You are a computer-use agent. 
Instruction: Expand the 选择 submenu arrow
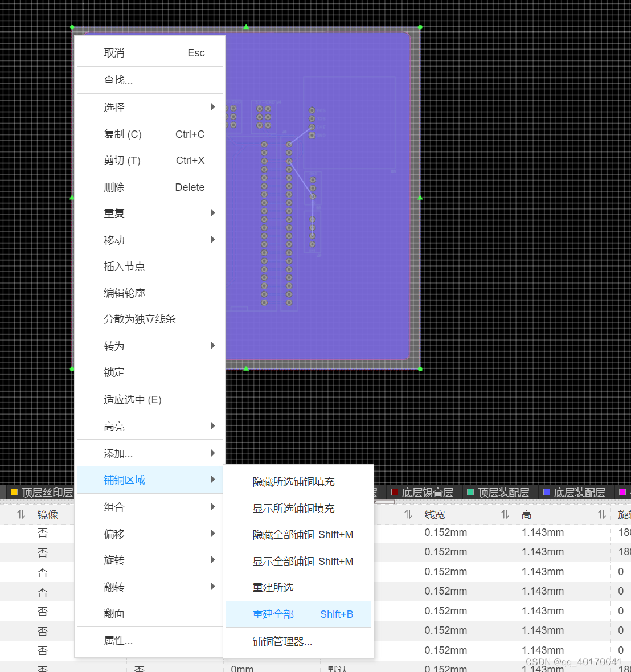coord(212,107)
